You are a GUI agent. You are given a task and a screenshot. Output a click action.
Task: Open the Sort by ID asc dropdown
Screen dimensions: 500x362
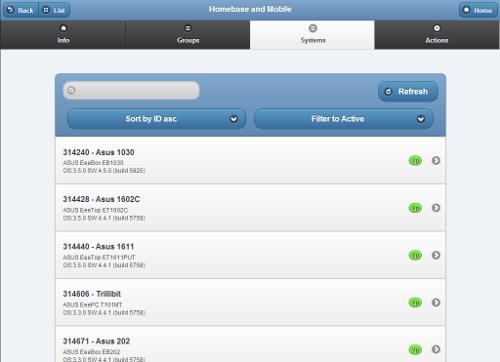pos(156,119)
